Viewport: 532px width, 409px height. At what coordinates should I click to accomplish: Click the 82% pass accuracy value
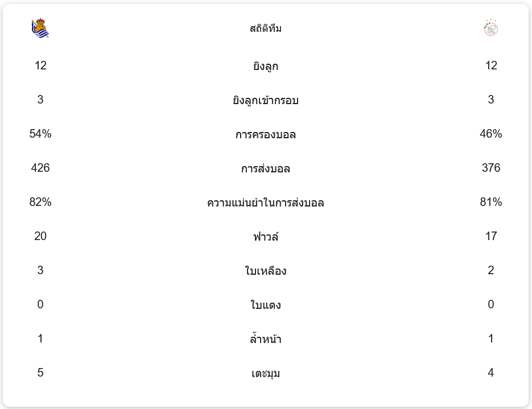(x=40, y=202)
